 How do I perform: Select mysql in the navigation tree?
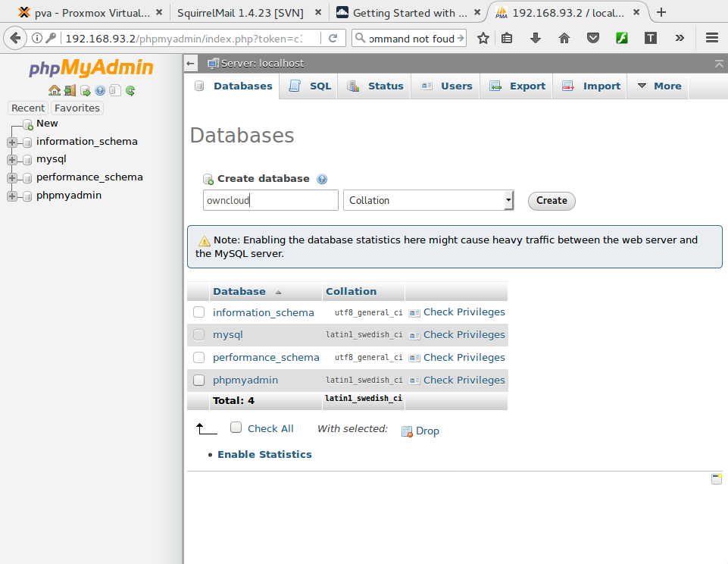tap(51, 159)
